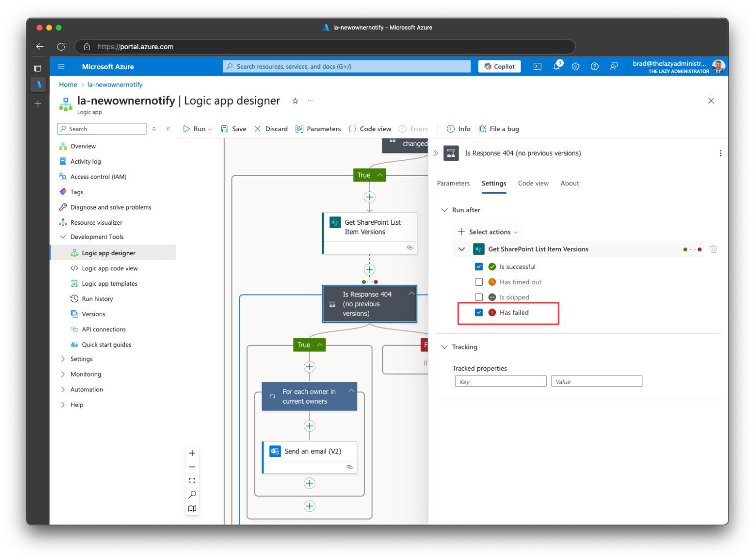The width and height of the screenshot is (755, 560).
Task: Add an action below the top True branch
Action: point(370,197)
